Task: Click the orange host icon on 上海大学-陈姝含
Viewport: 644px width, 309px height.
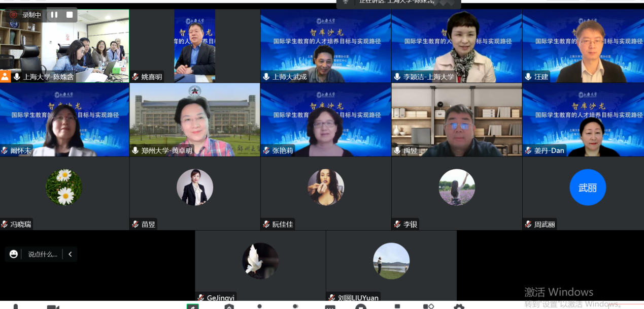Action: coord(5,77)
